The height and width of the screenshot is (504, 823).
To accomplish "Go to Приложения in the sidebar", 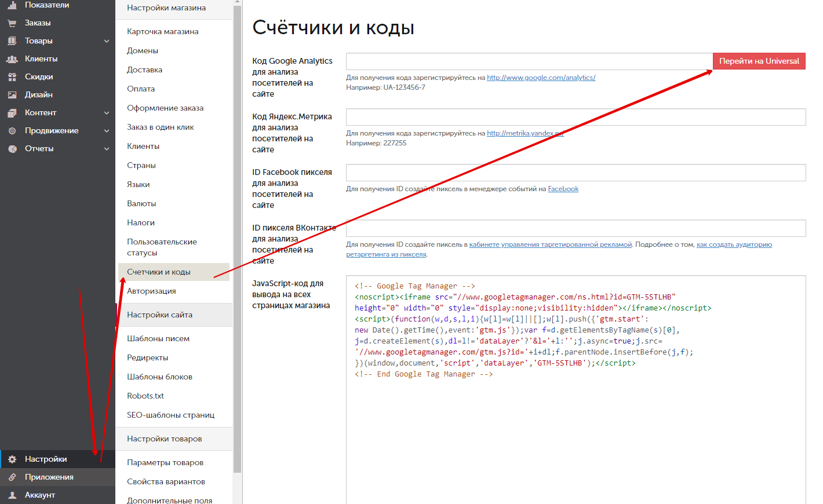I will coord(49,477).
